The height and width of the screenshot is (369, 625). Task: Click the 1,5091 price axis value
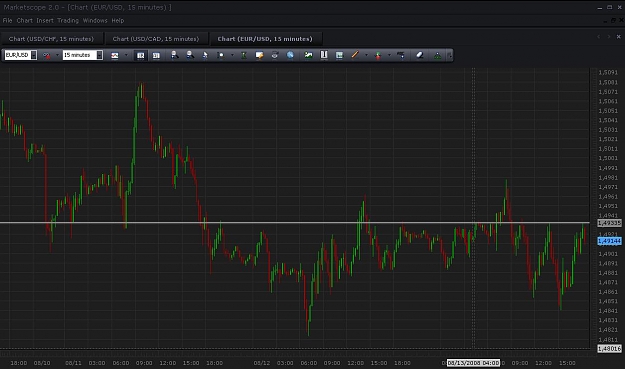[608, 73]
